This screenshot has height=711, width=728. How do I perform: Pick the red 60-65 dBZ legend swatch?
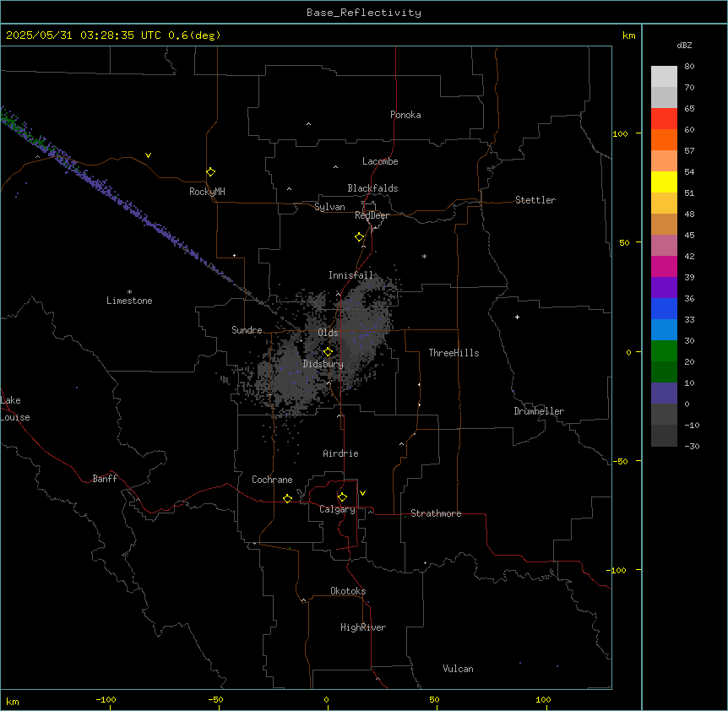pyautogui.click(x=664, y=118)
